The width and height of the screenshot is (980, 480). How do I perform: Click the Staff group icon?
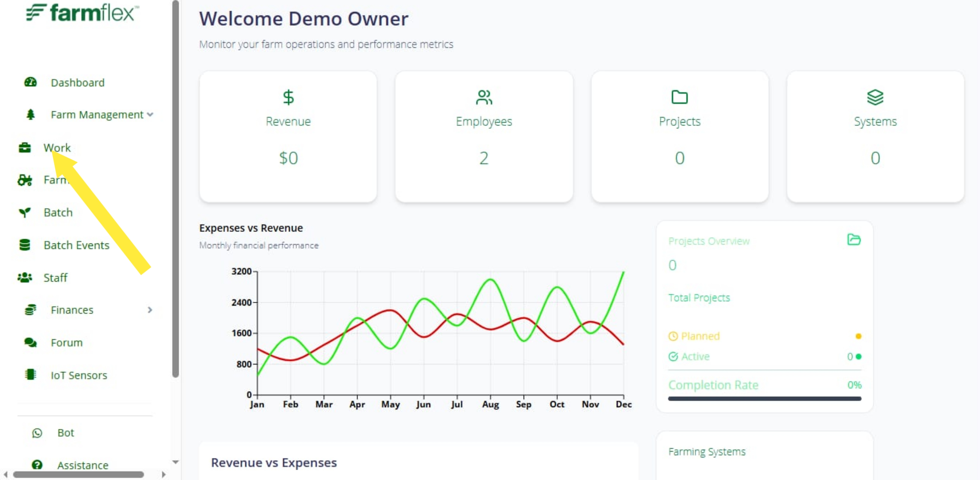[25, 278]
